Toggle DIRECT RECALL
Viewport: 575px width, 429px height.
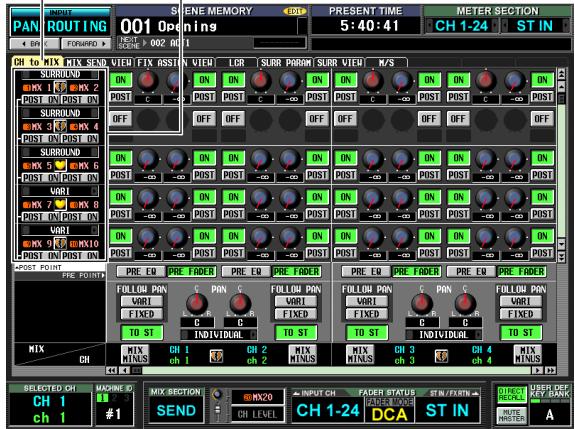click(511, 394)
